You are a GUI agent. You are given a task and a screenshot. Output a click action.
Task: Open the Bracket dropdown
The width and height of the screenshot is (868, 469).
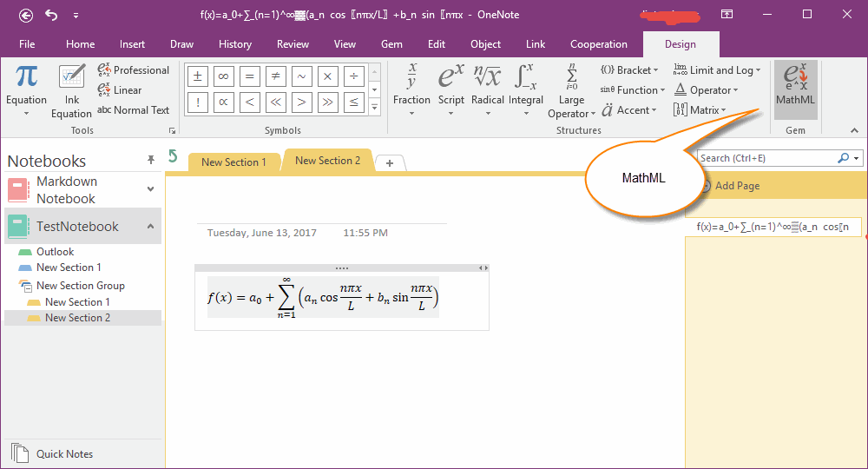629,70
